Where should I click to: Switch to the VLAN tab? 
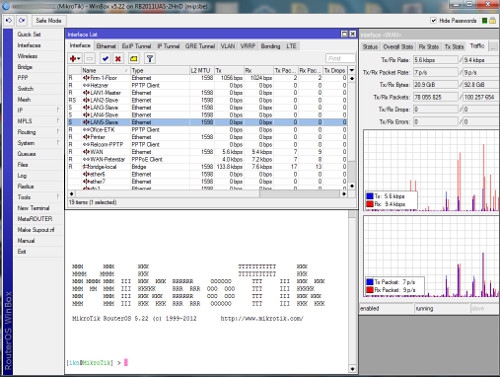(228, 46)
